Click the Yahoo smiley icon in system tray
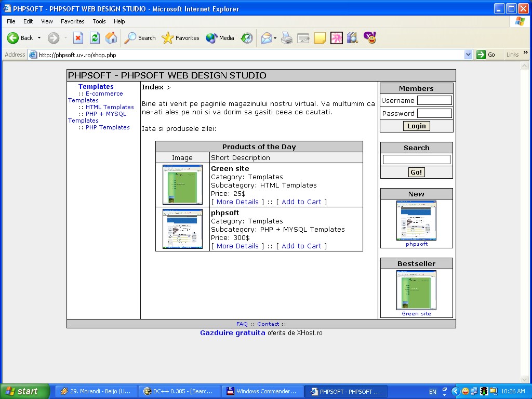The width and height of the screenshot is (532, 399). pos(465,391)
